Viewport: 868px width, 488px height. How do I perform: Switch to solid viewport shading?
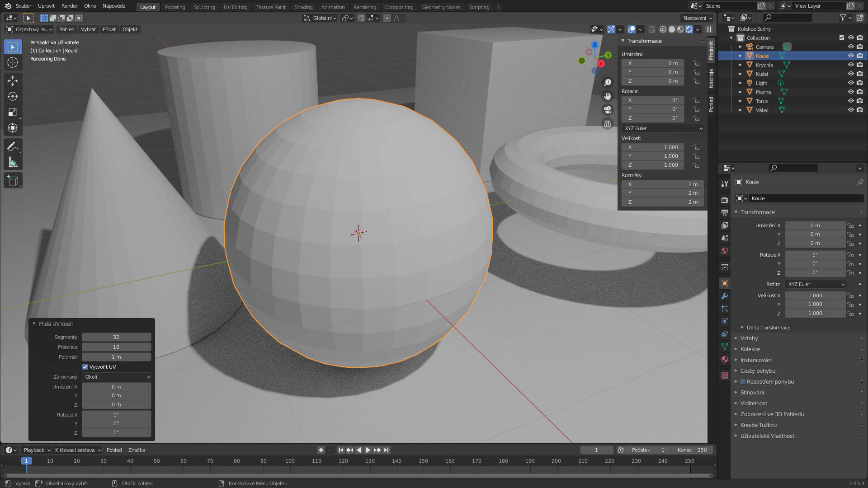pos(672,29)
